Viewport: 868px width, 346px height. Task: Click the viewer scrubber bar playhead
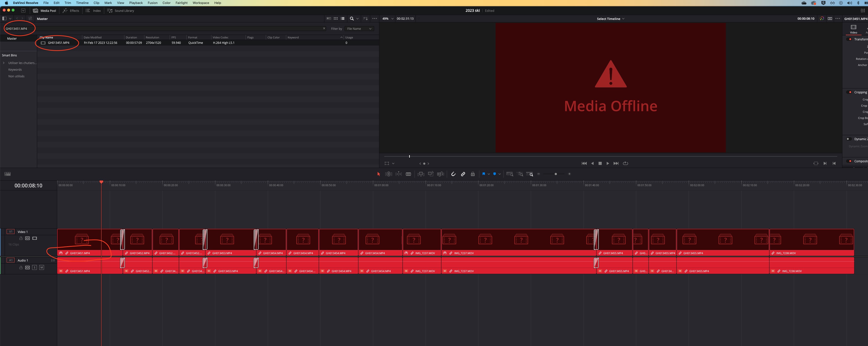(409, 156)
